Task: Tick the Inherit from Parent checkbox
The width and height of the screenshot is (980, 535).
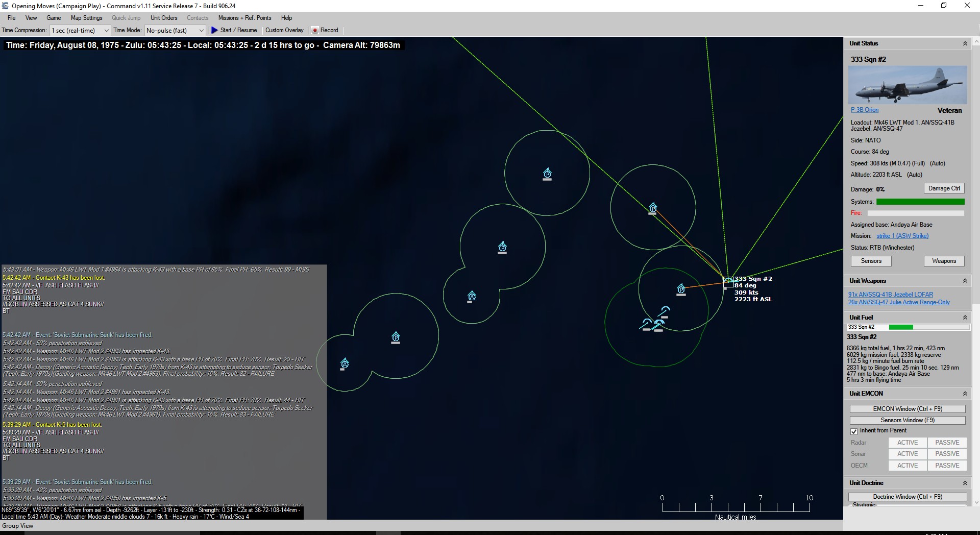Action: [854, 431]
